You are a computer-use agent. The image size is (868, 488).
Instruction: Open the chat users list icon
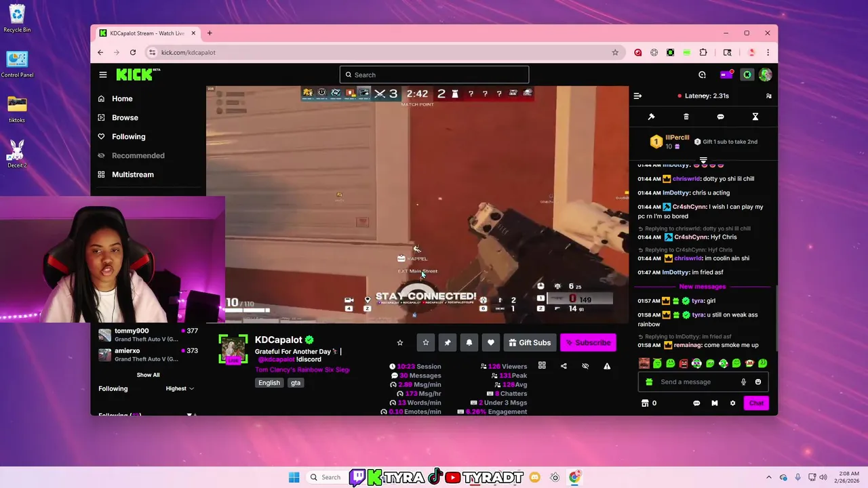click(x=768, y=96)
